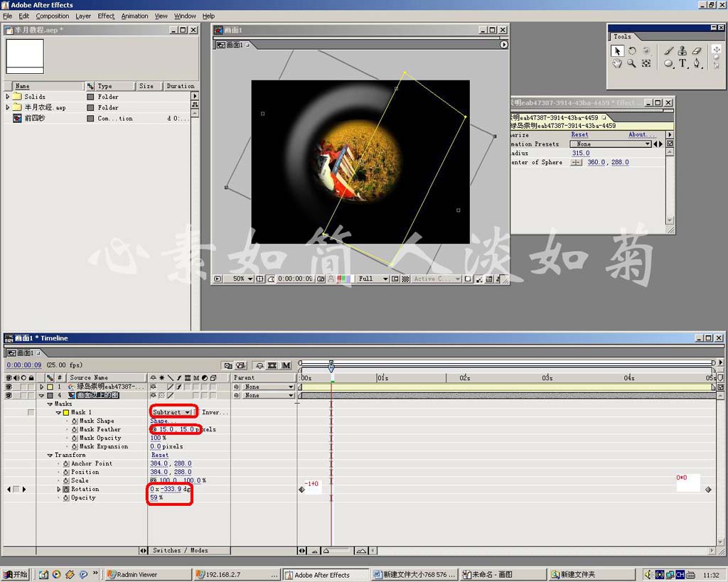The image size is (728, 582).
Task: Select the Zoom magnifier tool
Action: (631, 63)
